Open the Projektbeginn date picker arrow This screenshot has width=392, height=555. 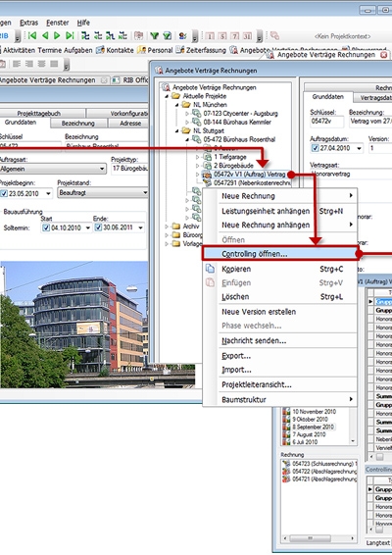(x=48, y=193)
